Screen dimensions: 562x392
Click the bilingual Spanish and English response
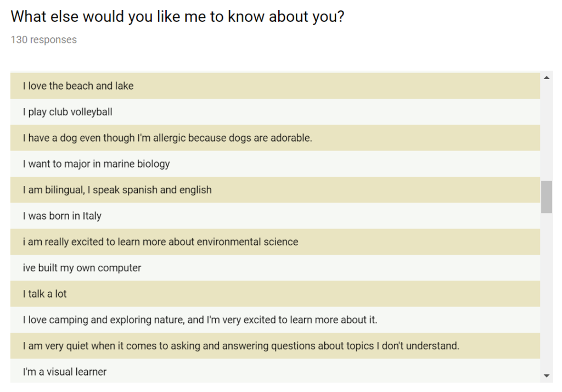click(x=117, y=190)
